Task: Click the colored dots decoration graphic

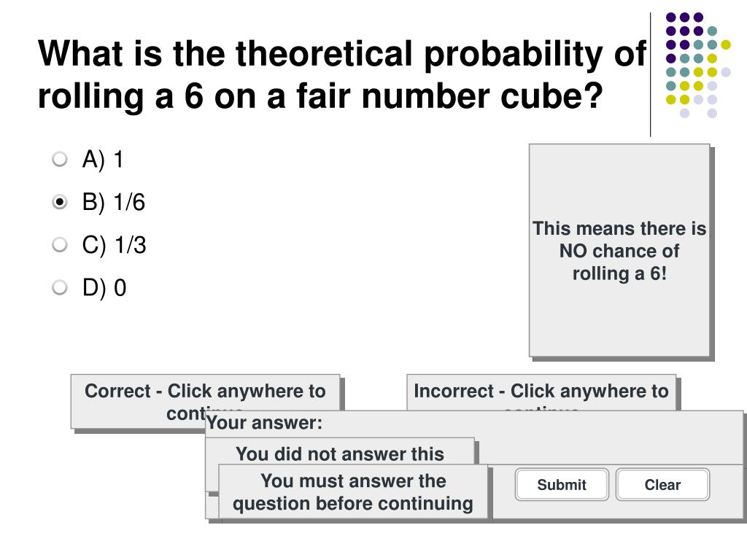Action: click(x=698, y=65)
